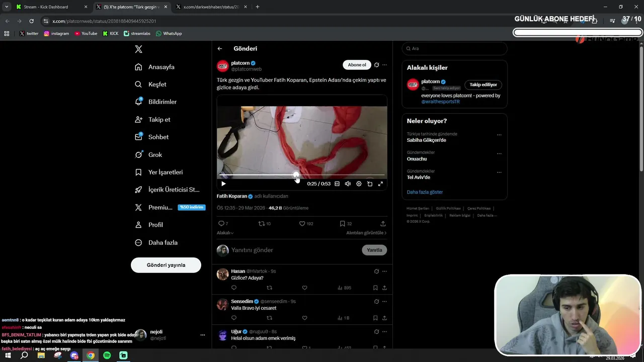Open new browser tab
The width and height of the screenshot is (644, 362).
tap(258, 7)
